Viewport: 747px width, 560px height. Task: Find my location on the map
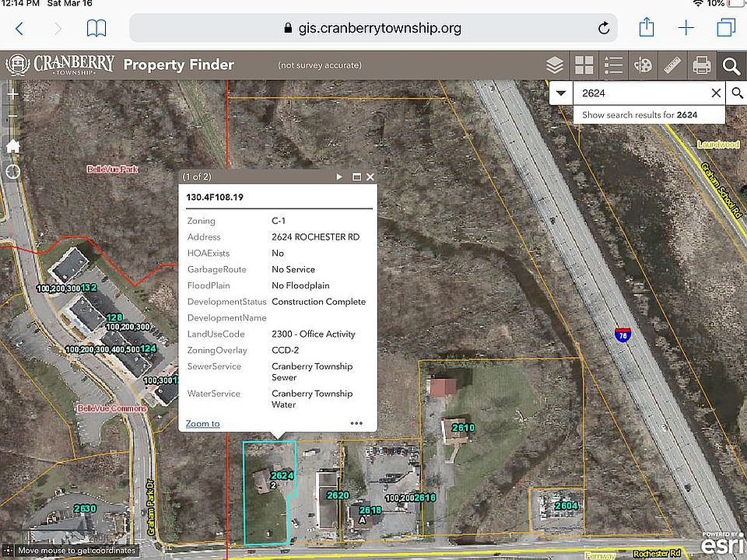[x=12, y=171]
